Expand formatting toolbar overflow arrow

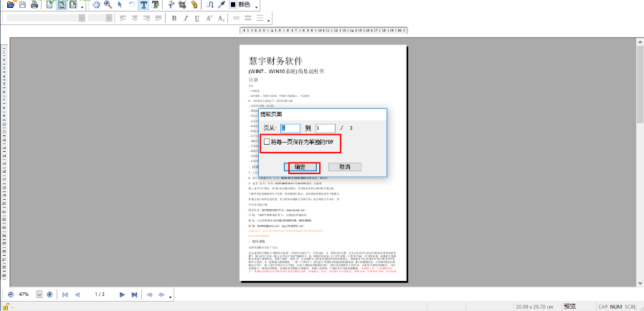pos(269,20)
